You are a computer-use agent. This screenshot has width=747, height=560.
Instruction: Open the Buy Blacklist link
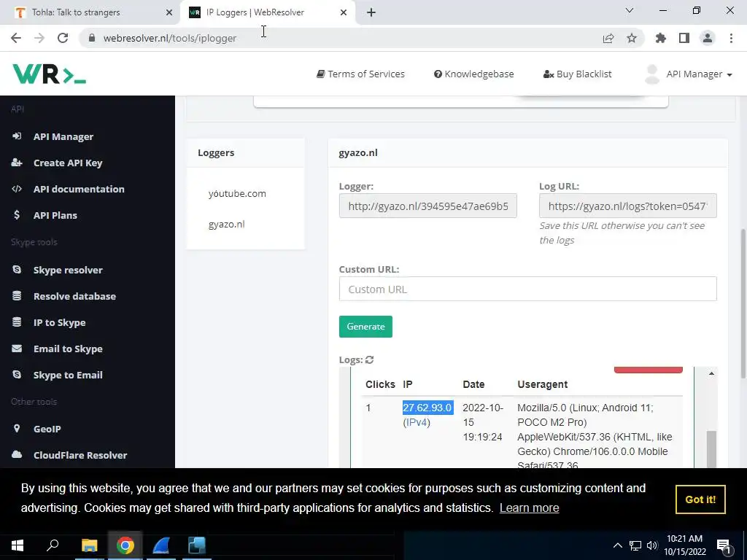(x=578, y=74)
